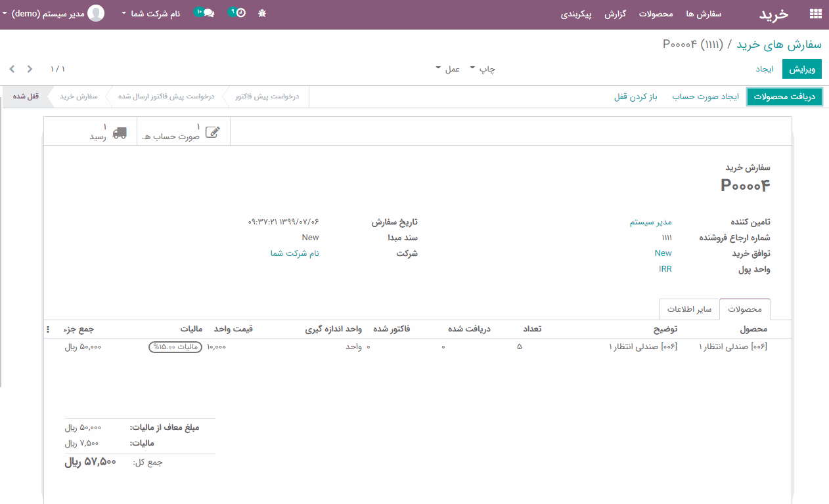Click product cell [۰۰۶] صندلی انتظار ۱
Image resolution: width=829 pixels, height=504 pixels.
[x=732, y=346]
